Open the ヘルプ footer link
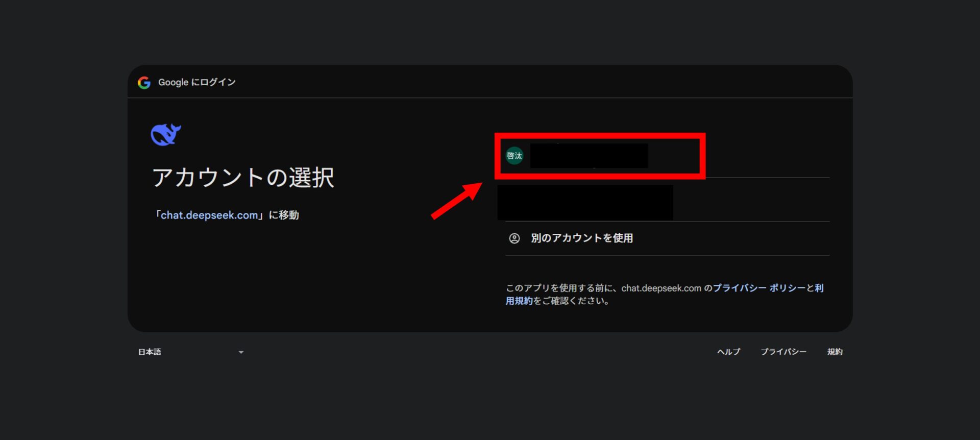The image size is (980, 440). click(x=728, y=352)
